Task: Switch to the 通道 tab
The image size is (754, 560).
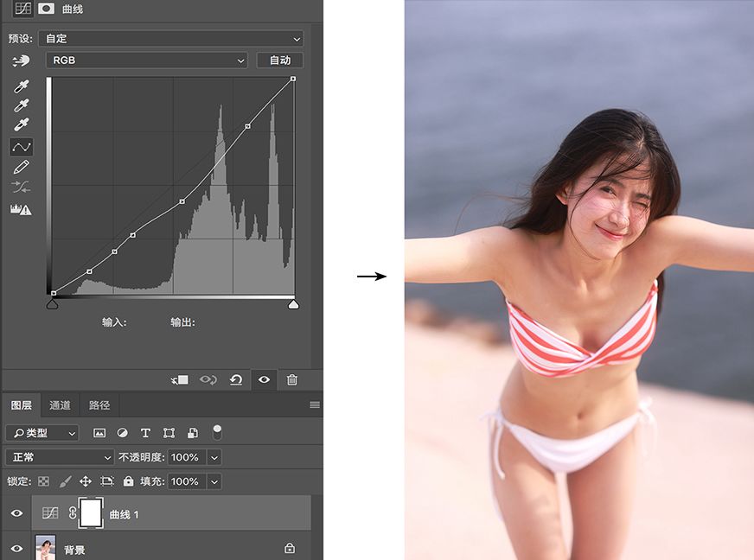Action: tap(61, 405)
